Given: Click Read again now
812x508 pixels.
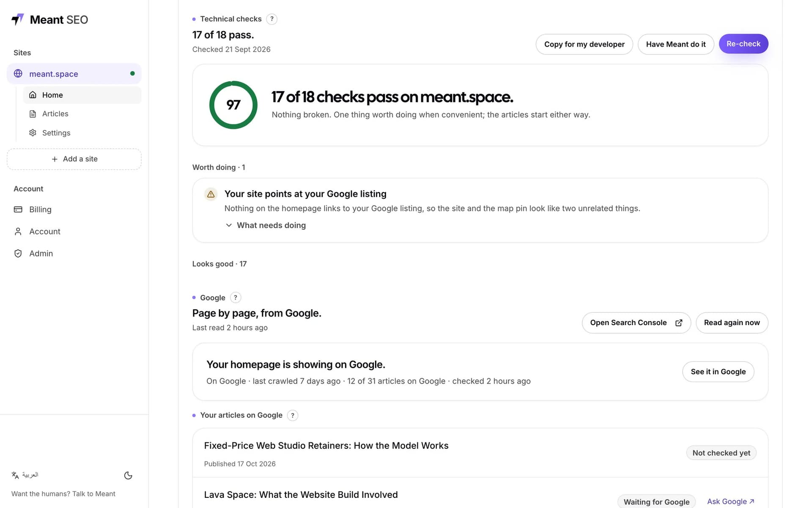Looking at the screenshot, I should point(732,323).
